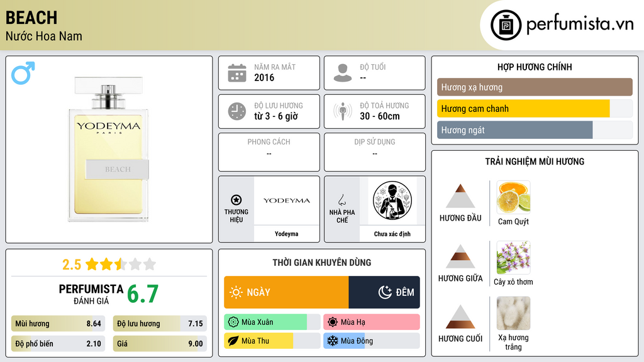This screenshot has height=362, width=644.
Task: Click the Độ phổ biến 2.10 score bar
Action: click(58, 344)
